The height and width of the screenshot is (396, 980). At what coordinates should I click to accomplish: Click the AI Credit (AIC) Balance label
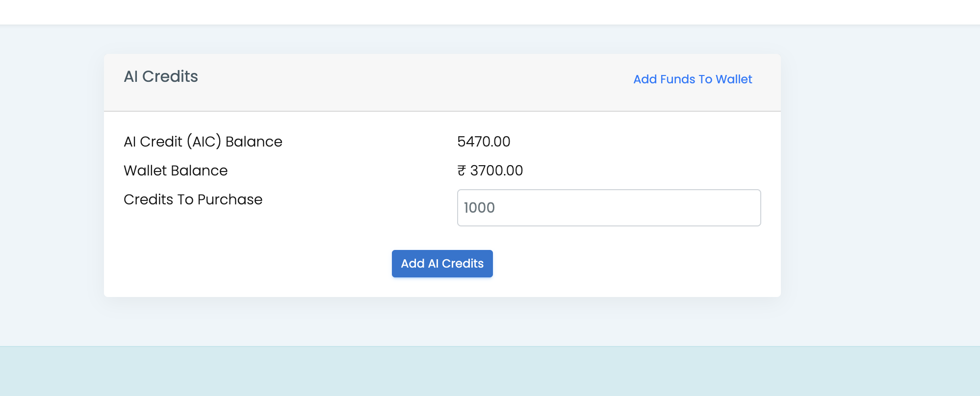tap(203, 142)
